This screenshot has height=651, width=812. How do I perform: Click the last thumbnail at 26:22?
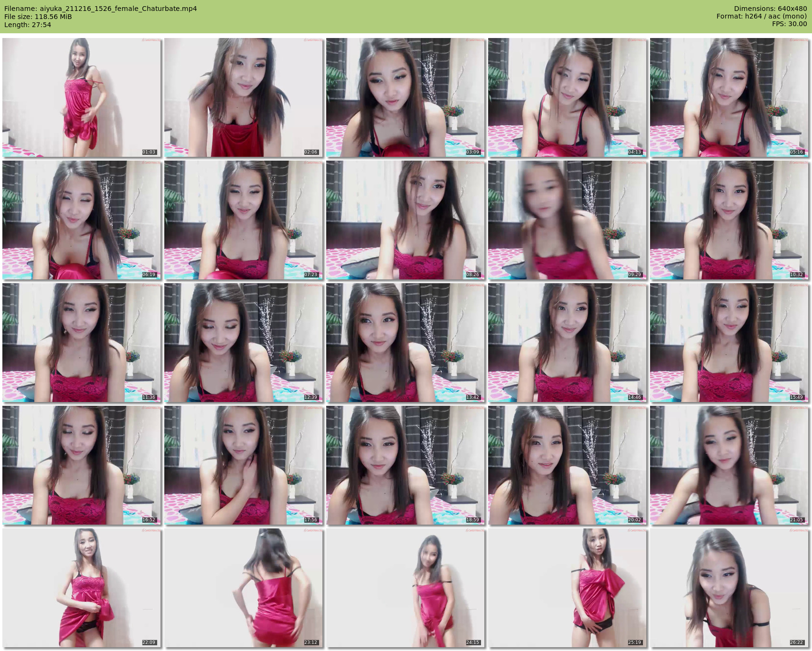pyautogui.click(x=729, y=588)
